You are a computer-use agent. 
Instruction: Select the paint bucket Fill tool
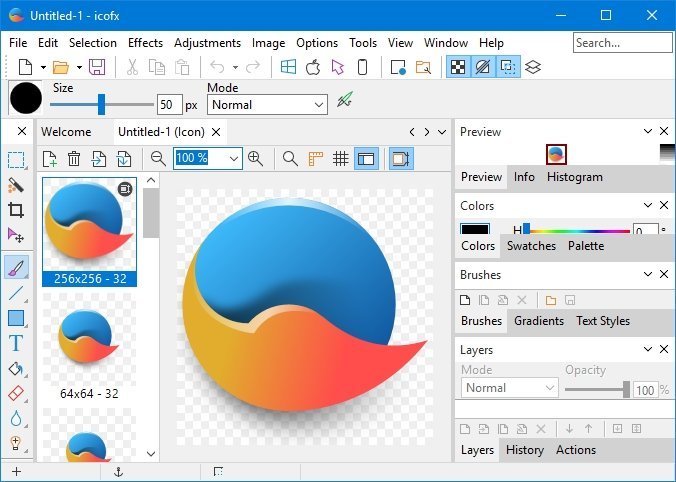click(x=16, y=369)
